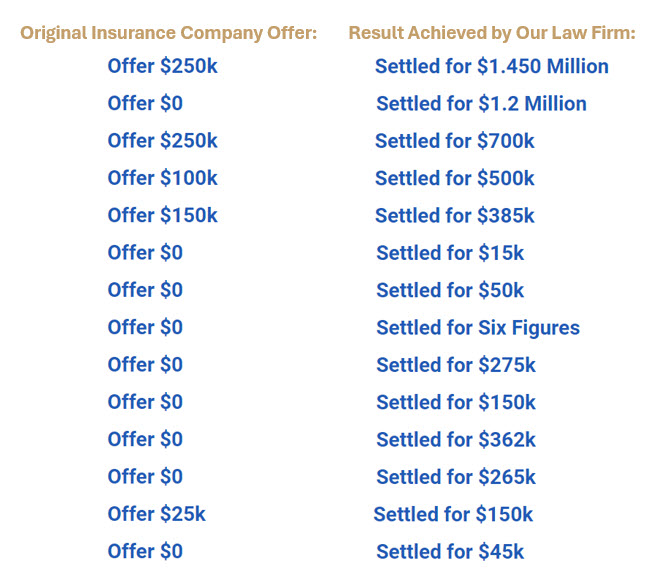
Task: Click 'Settled for $385k' result
Action: point(455,216)
